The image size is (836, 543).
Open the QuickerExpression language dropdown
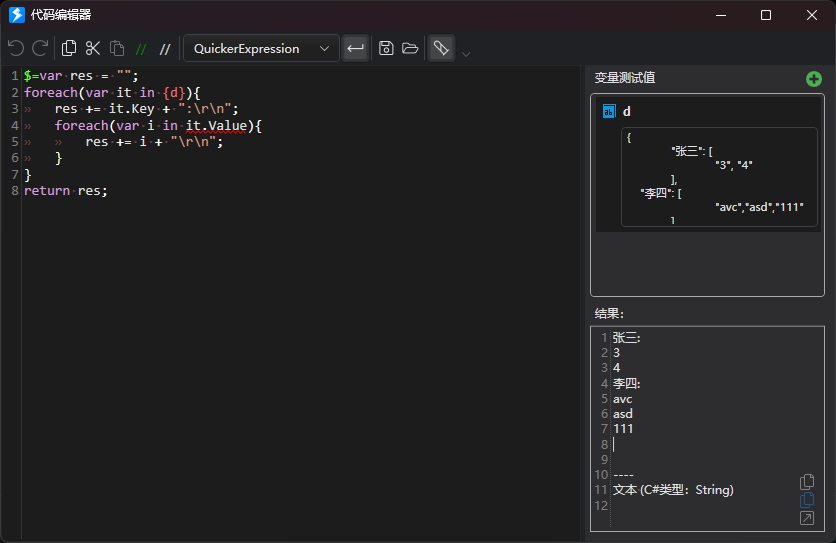(261, 49)
